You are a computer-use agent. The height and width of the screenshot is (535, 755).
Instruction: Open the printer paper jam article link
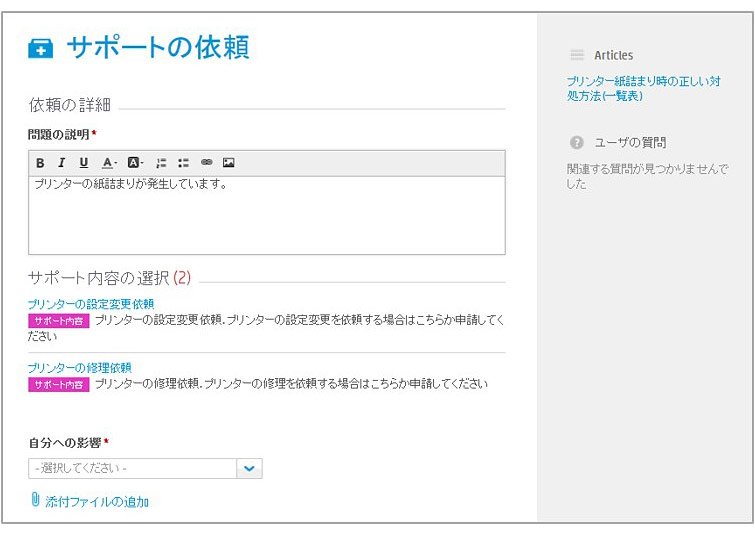[x=643, y=89]
